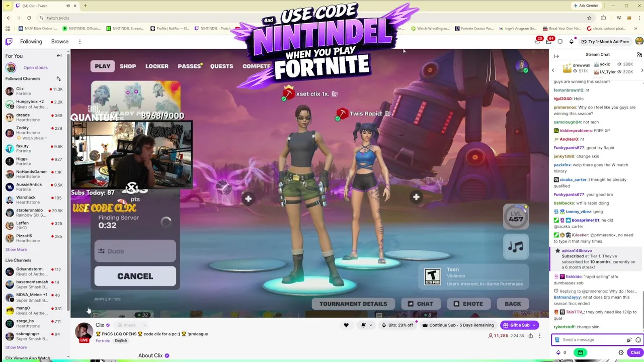This screenshot has width=644, height=362.
Task: Go back in browser history
Action: tap(8, 18)
